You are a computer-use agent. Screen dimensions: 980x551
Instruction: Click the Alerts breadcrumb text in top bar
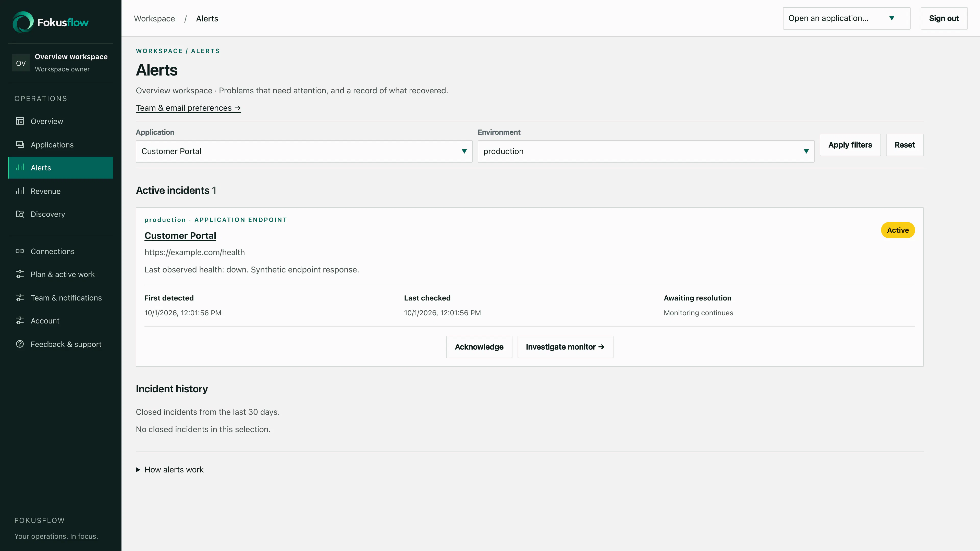pos(207,19)
